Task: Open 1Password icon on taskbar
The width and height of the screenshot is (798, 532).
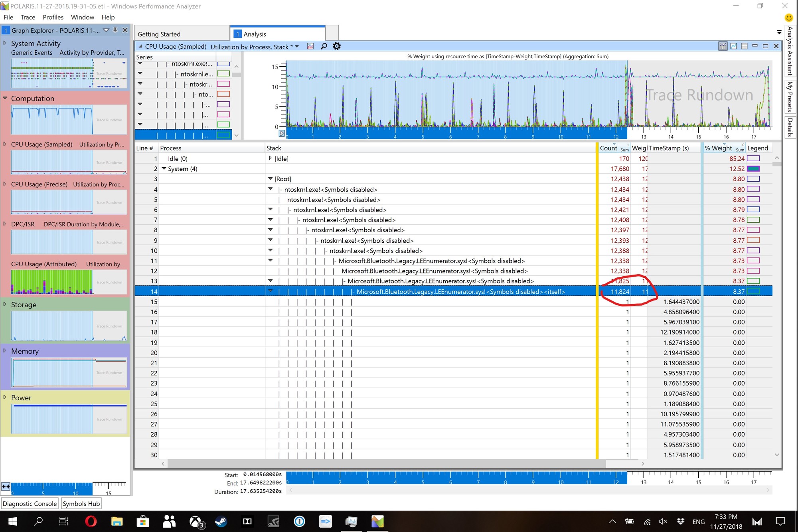Action: coord(299,521)
